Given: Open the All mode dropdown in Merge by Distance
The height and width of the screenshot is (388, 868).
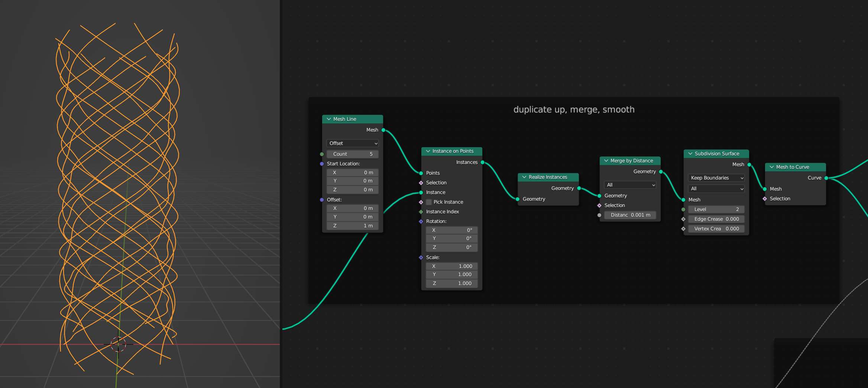Looking at the screenshot, I should click(x=630, y=185).
